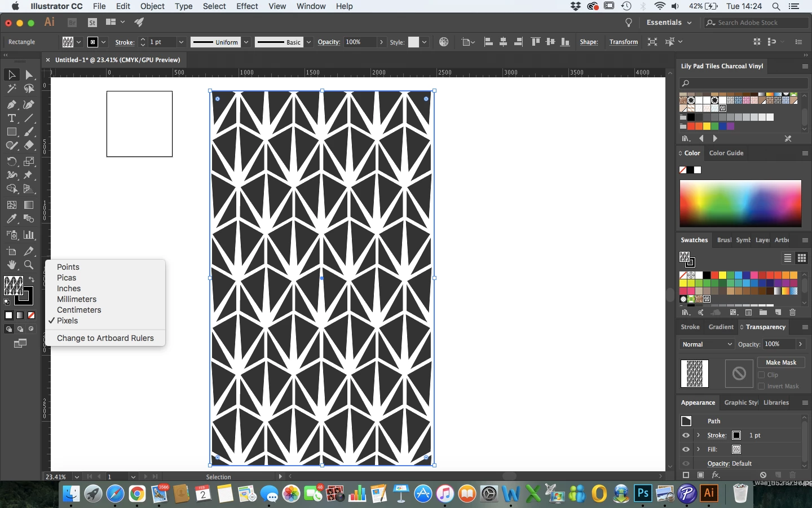Select the Blend tool
This screenshot has width=812, height=508.
pos(29,218)
